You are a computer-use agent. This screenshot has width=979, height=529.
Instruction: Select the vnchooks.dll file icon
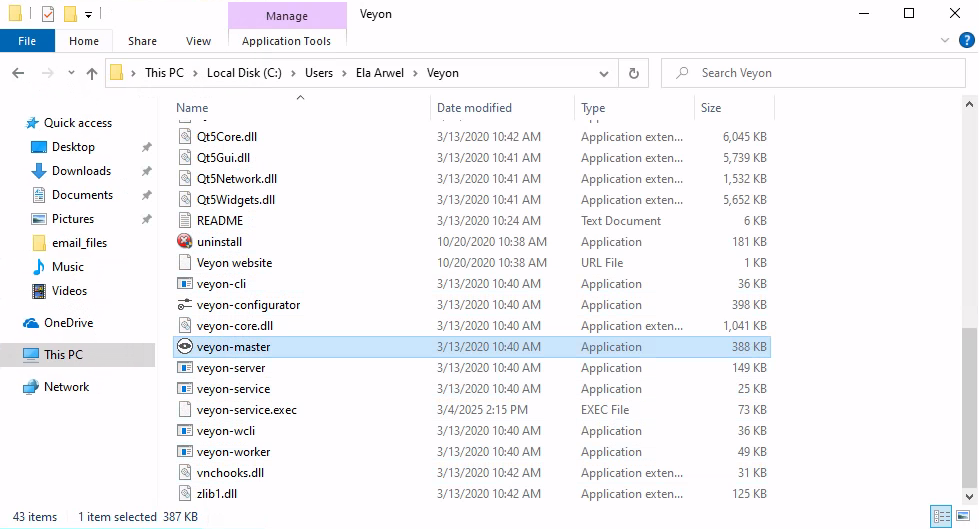tap(185, 473)
